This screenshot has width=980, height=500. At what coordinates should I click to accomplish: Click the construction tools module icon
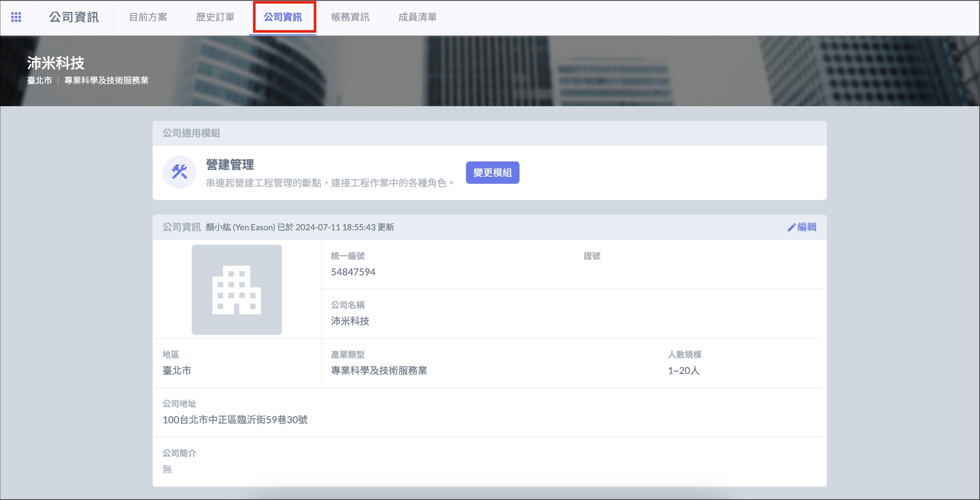179,172
